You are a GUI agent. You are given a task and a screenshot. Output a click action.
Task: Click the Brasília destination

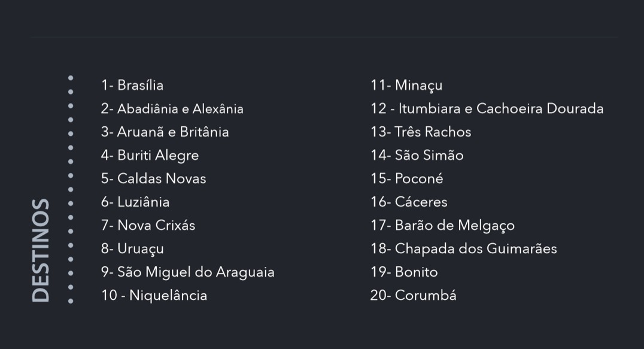pyautogui.click(x=132, y=85)
